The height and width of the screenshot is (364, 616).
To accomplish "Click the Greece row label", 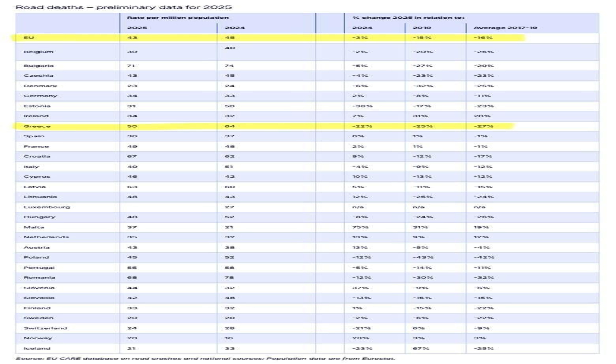I will (x=35, y=126).
